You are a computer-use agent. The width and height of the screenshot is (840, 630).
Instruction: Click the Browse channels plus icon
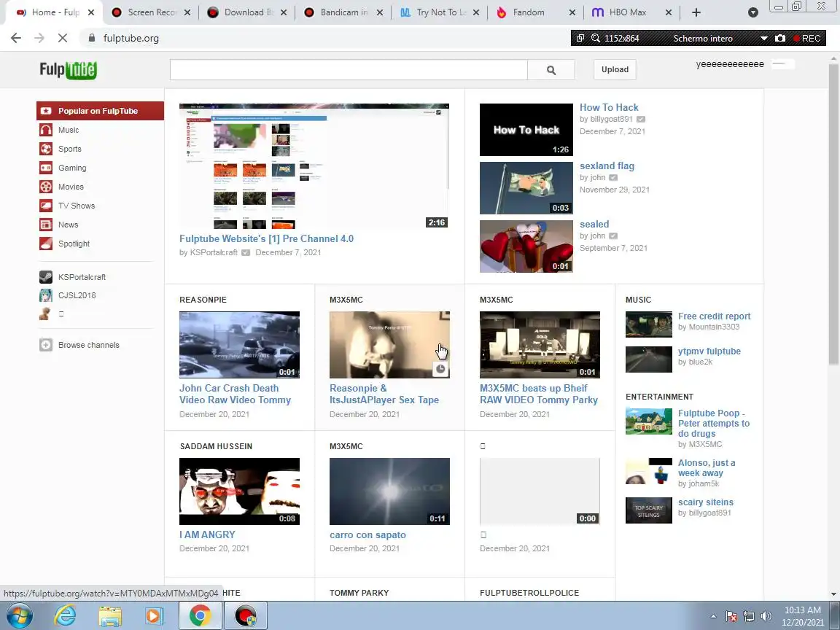46,345
